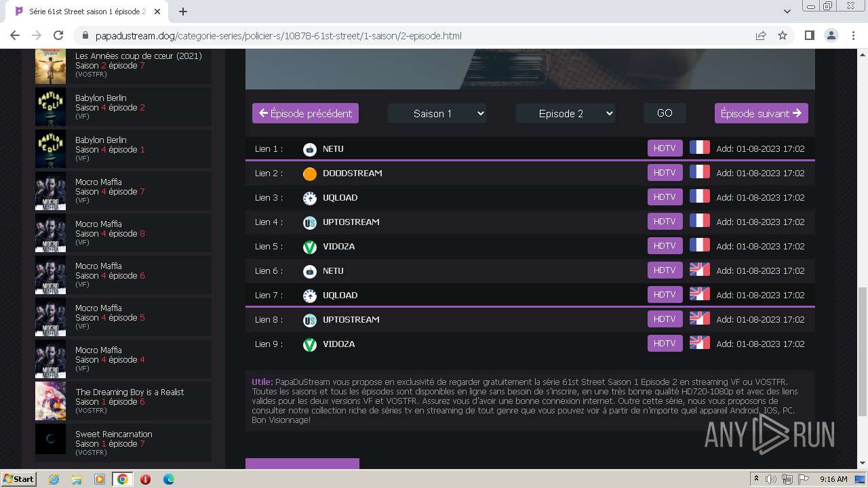Expand the Episode 2 dropdown
868x488 pixels.
pyautogui.click(x=566, y=113)
